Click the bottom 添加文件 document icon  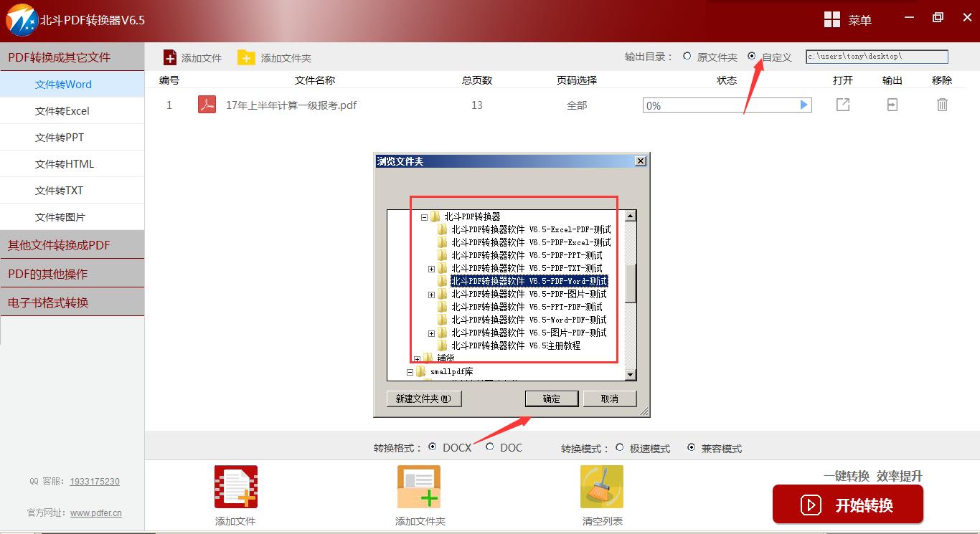pyautogui.click(x=235, y=486)
